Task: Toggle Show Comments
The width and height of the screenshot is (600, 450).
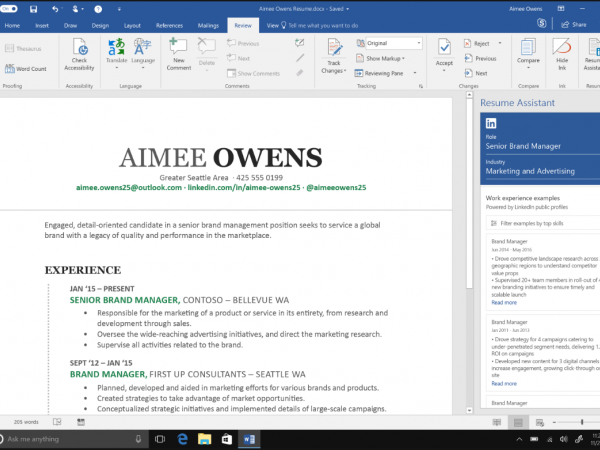Action: 253,73
